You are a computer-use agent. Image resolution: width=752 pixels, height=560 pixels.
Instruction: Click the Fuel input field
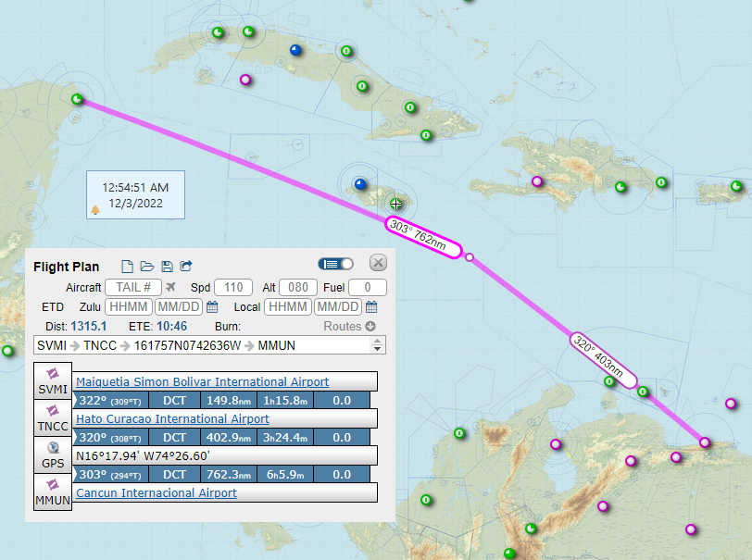click(x=368, y=287)
